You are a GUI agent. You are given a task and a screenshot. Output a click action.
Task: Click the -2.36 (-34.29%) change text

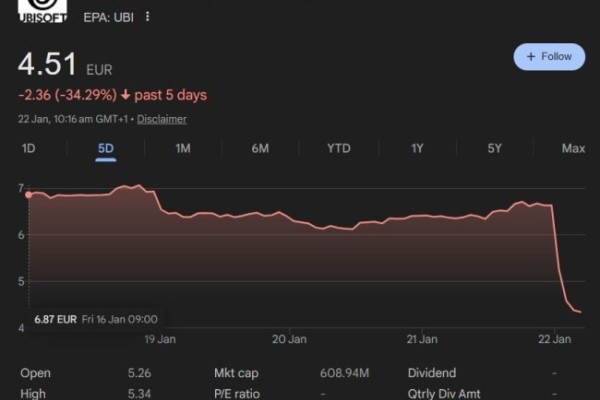(68, 95)
